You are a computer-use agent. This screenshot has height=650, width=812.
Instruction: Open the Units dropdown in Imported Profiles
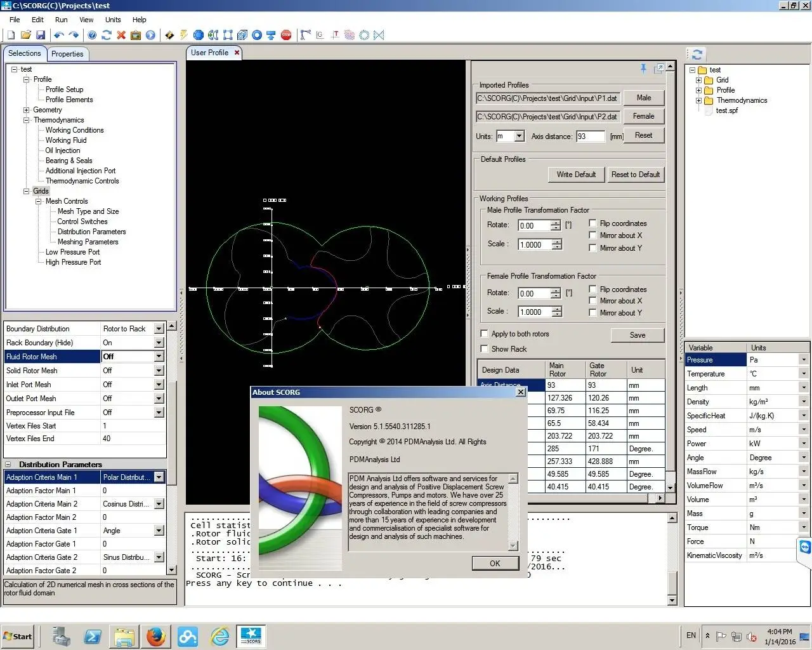[x=520, y=136]
